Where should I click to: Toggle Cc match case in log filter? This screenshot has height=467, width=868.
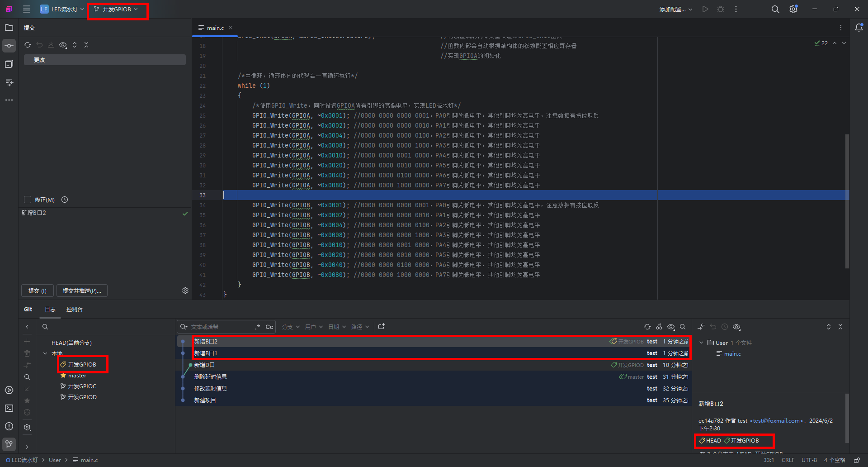point(269,327)
